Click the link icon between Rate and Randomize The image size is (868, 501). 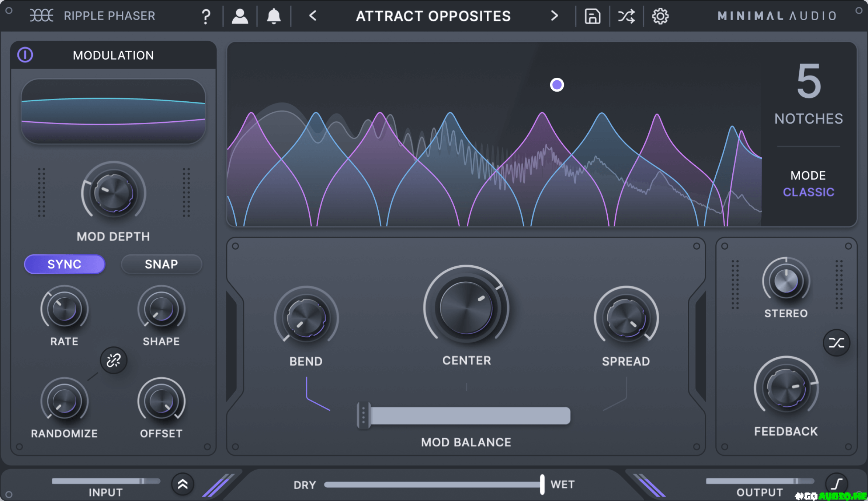coord(114,360)
